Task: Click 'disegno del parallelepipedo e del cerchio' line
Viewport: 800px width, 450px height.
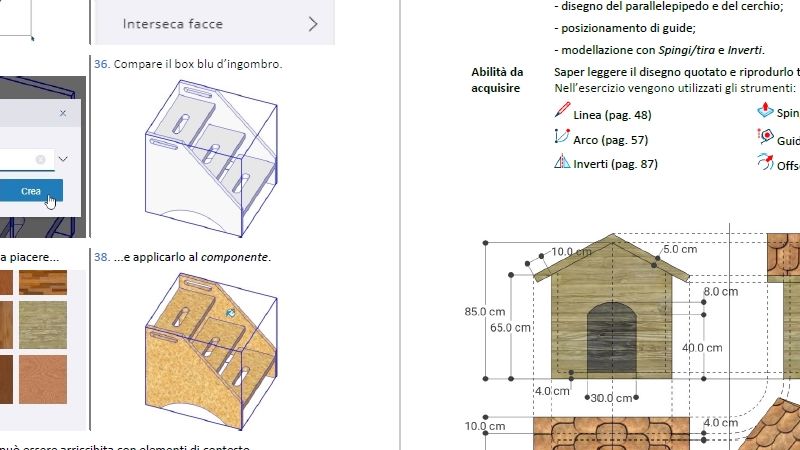Action: [x=669, y=6]
